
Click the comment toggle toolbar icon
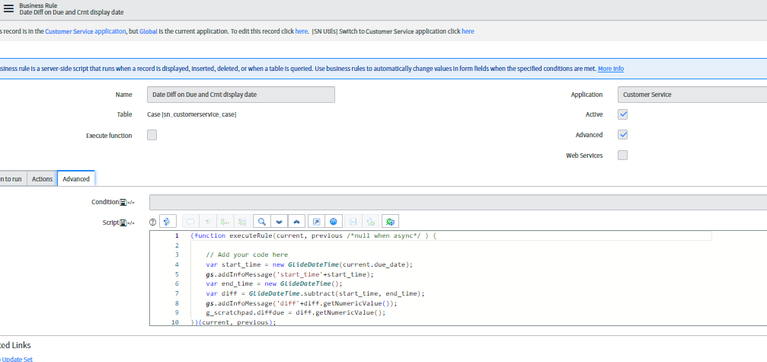point(190,222)
